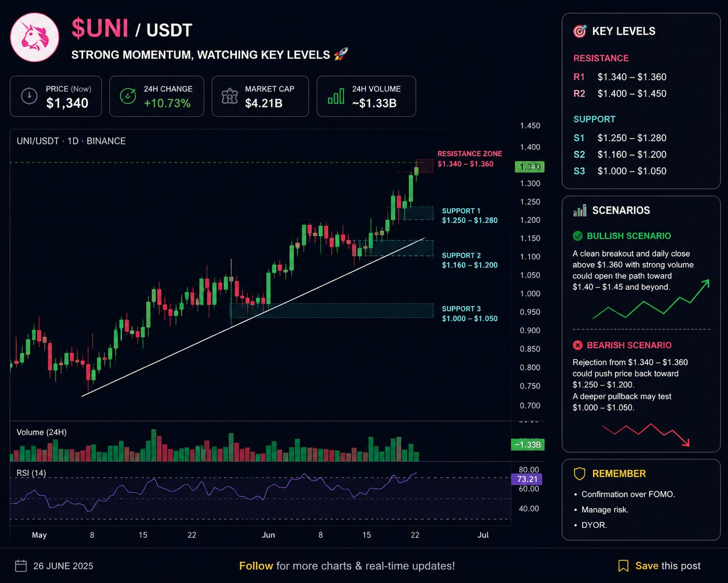Click the "Volume (24H)" panel label
The height and width of the screenshot is (583, 728).
point(42,432)
